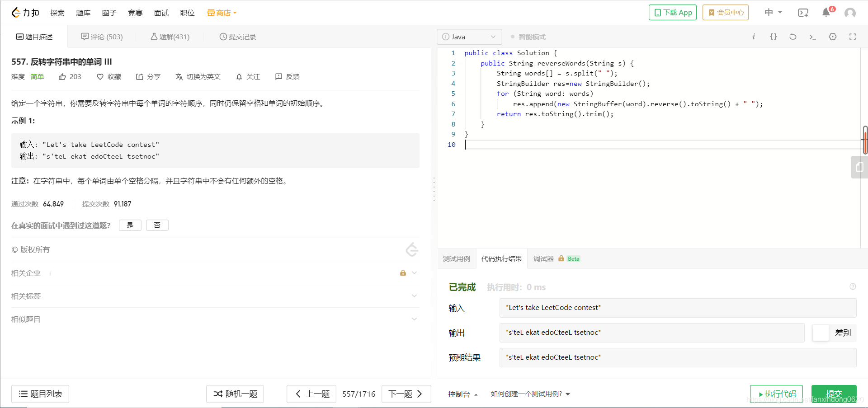Image resolution: width=868 pixels, height=408 pixels.
Task: Open the 中 language switcher dropdown
Action: click(774, 12)
